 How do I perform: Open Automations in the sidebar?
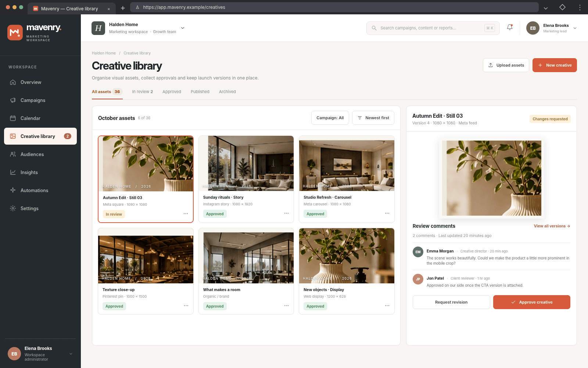pyautogui.click(x=40, y=190)
